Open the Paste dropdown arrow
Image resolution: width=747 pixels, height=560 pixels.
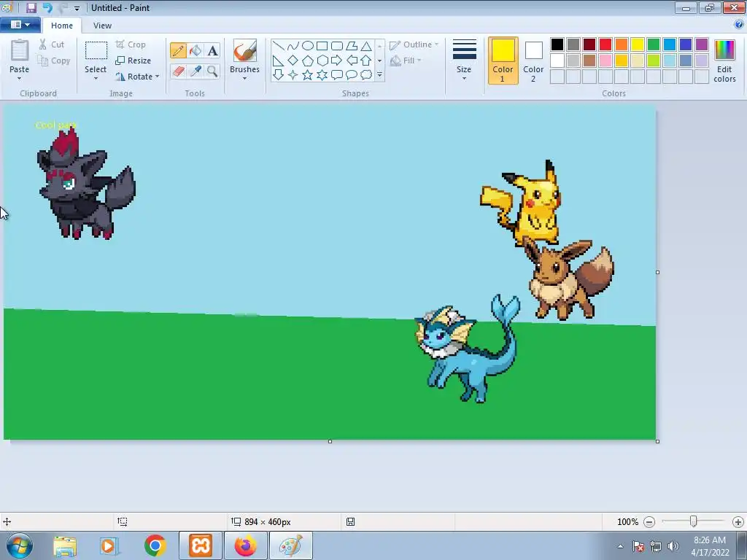(x=19, y=79)
